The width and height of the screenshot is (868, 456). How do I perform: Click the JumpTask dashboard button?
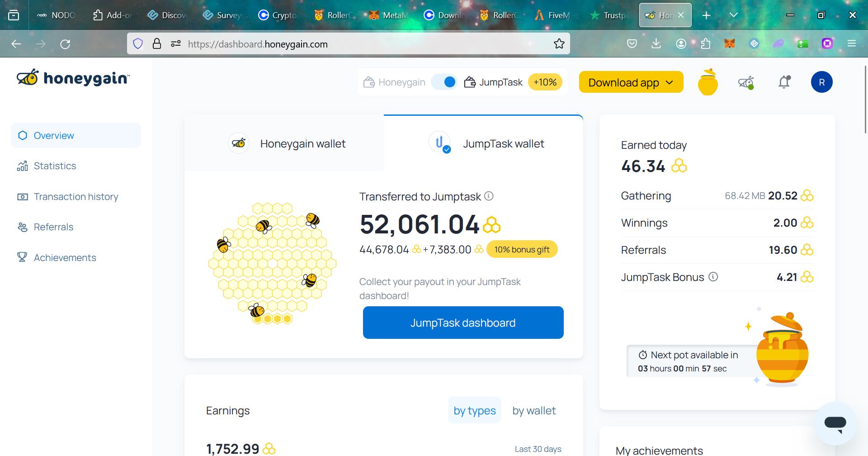coord(463,323)
